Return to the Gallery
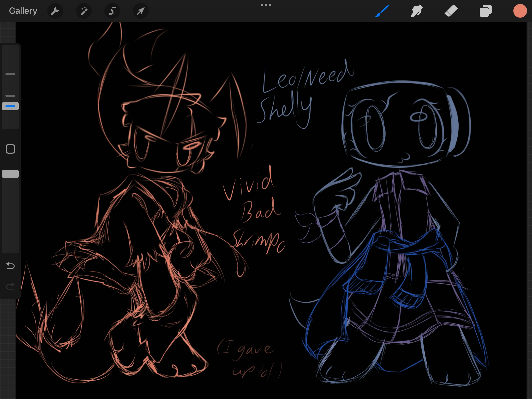This screenshot has width=532, height=399. click(x=23, y=11)
